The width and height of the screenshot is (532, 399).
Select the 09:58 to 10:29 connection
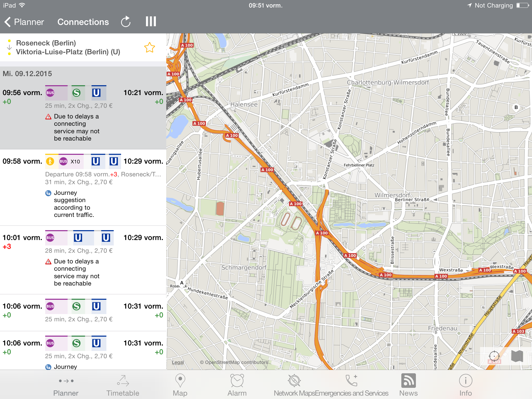tap(83, 188)
